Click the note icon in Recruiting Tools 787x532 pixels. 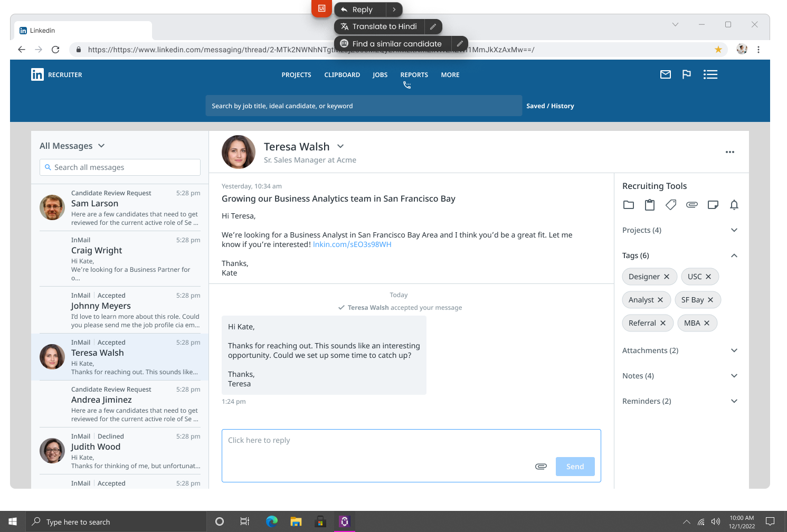click(x=713, y=205)
